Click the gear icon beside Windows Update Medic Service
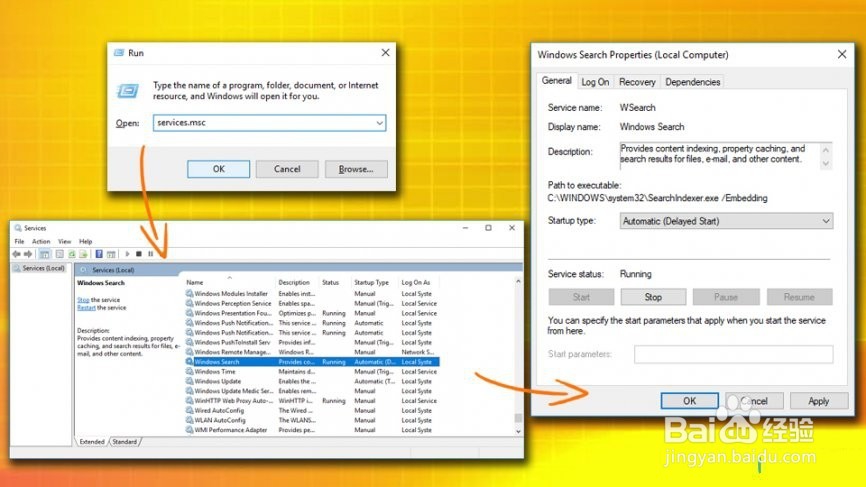866x487 pixels. click(189, 391)
